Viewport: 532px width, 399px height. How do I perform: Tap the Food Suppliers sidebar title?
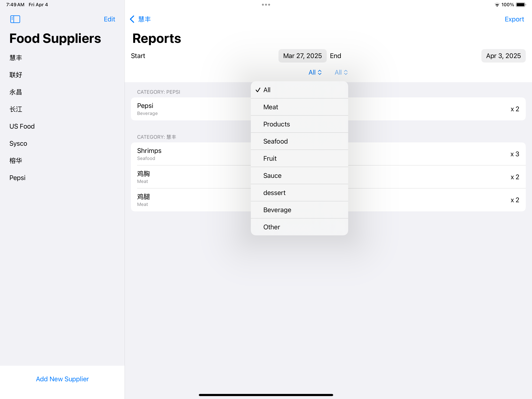tap(55, 39)
